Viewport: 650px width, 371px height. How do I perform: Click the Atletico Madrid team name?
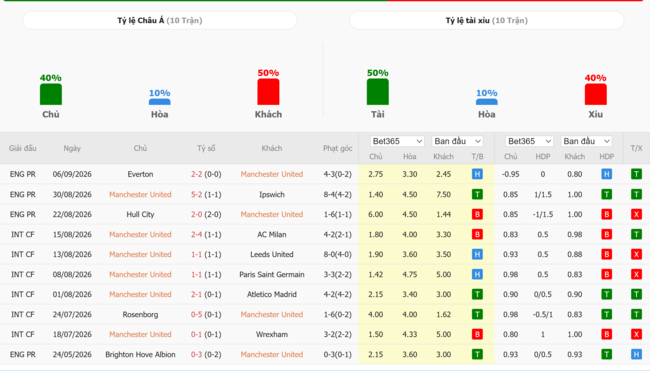click(x=272, y=294)
